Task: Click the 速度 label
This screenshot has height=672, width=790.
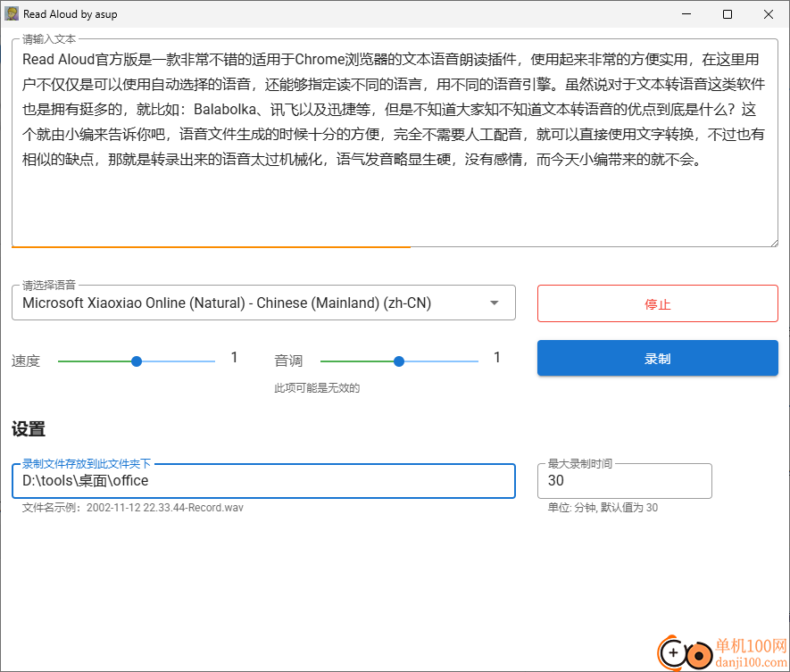Action: pyautogui.click(x=26, y=361)
